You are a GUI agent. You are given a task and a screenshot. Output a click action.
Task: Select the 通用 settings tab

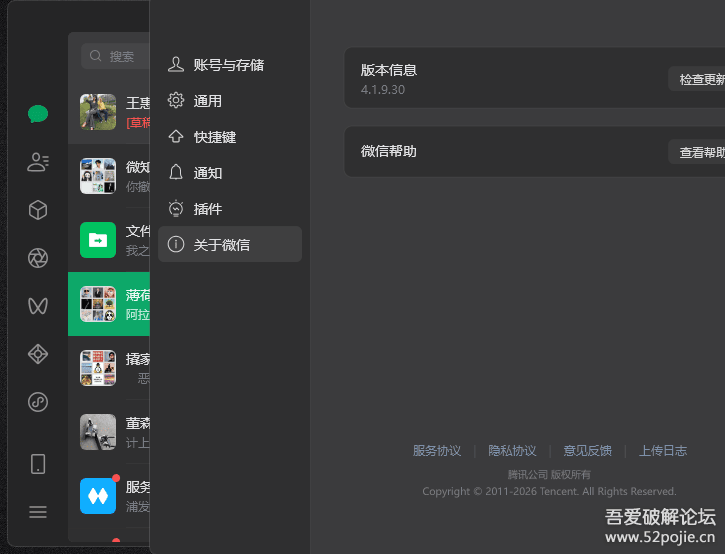click(x=230, y=100)
